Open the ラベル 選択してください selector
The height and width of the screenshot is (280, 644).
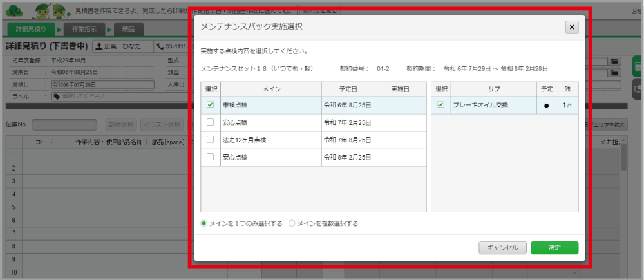point(122,97)
